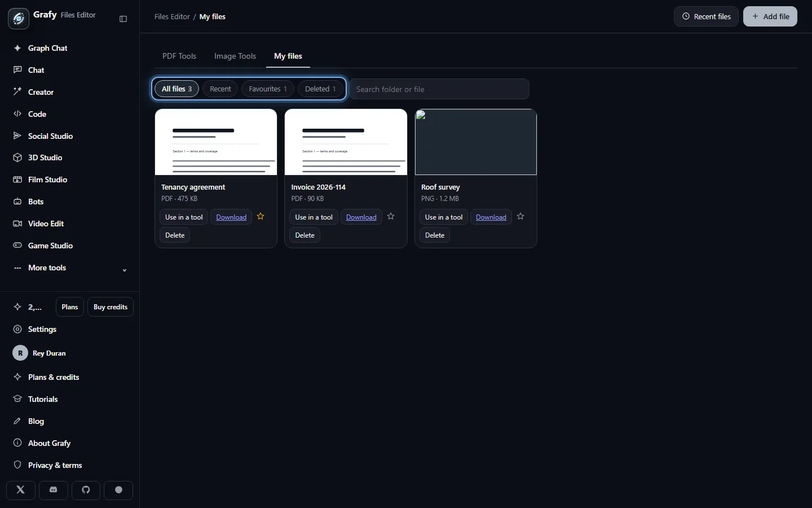This screenshot has width=812, height=508.
Task: Click the Roof survey file name
Action: [x=440, y=187]
